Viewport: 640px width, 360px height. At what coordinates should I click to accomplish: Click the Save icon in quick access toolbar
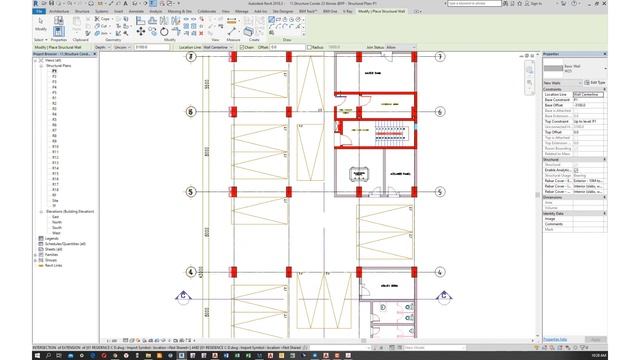point(51,3)
